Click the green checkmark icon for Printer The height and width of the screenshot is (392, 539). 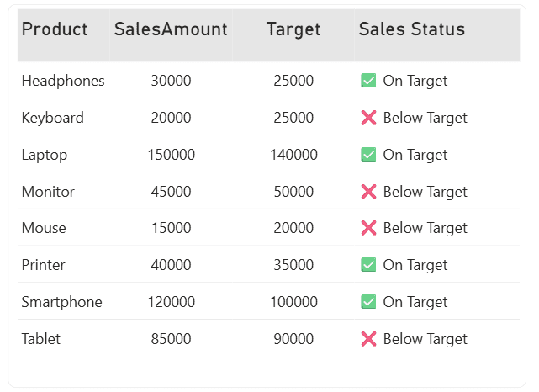coord(367,265)
